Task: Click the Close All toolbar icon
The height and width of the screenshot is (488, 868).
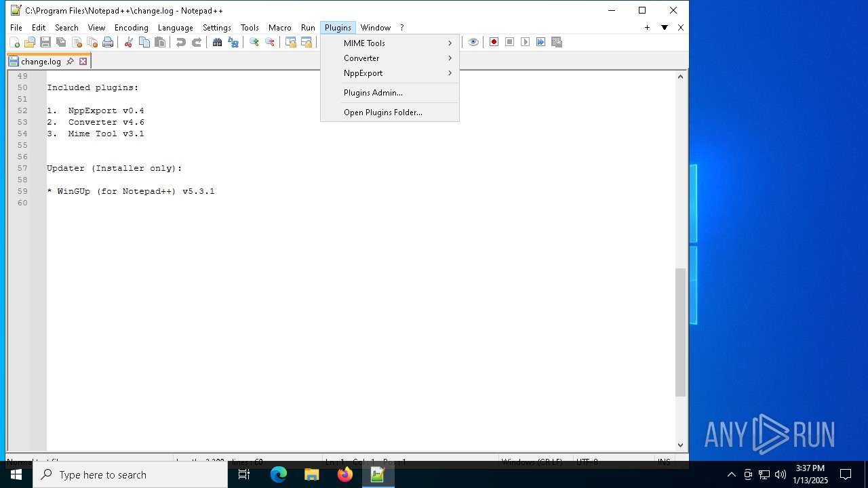Action: tap(92, 42)
